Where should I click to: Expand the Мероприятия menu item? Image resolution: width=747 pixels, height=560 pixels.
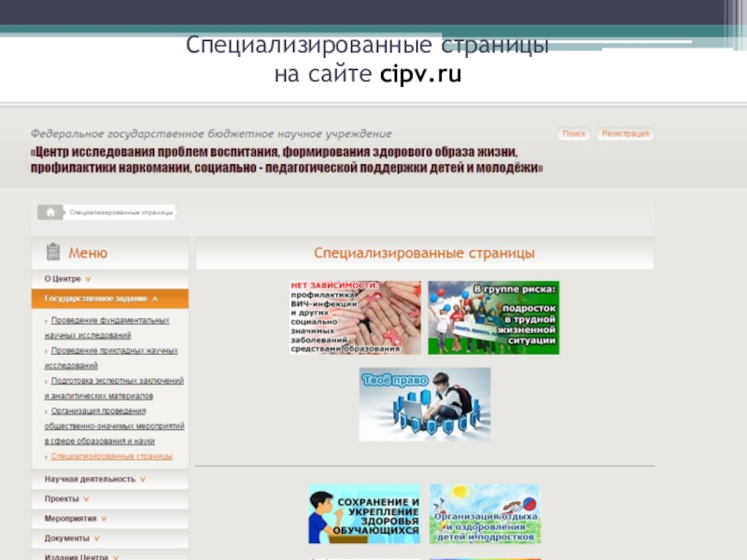point(110,519)
